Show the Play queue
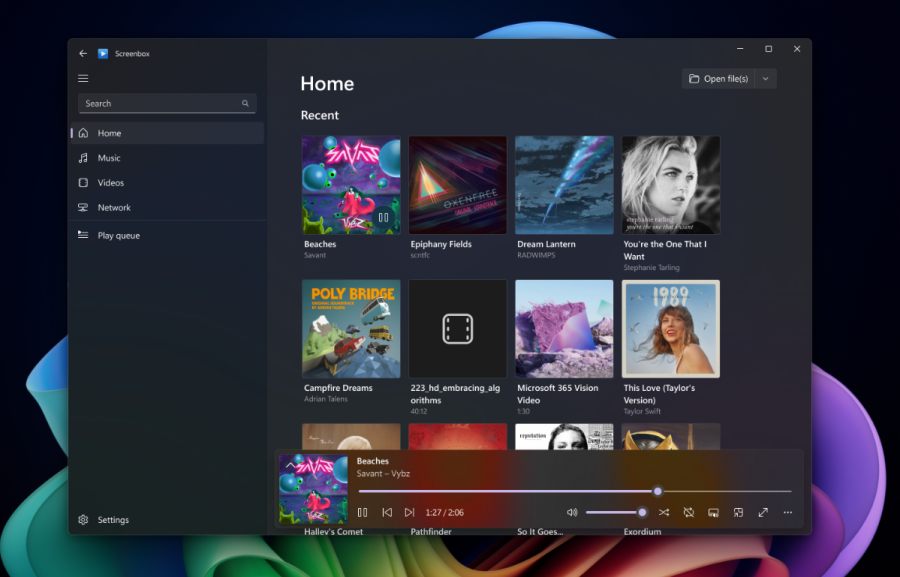 point(168,235)
